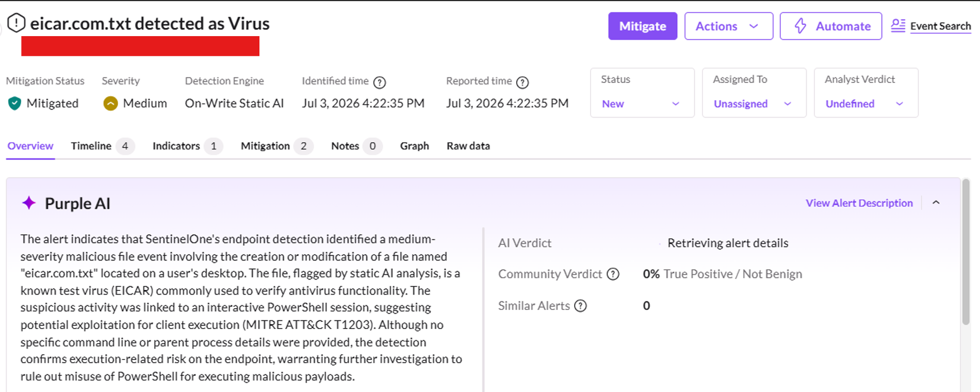980x392 pixels.
Task: Open the Event Search link
Action: pos(940,26)
